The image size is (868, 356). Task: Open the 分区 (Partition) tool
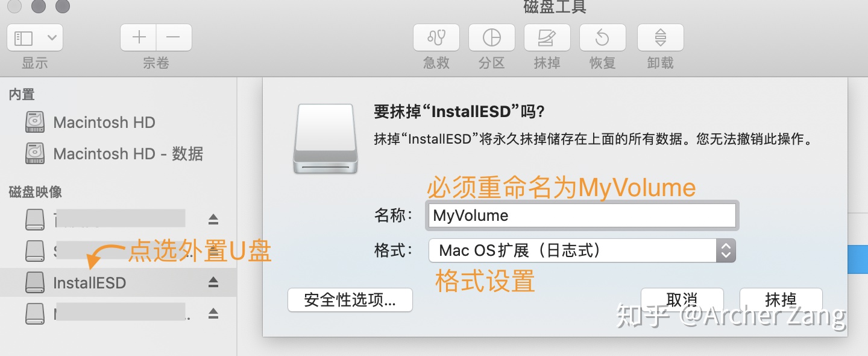pyautogui.click(x=491, y=37)
